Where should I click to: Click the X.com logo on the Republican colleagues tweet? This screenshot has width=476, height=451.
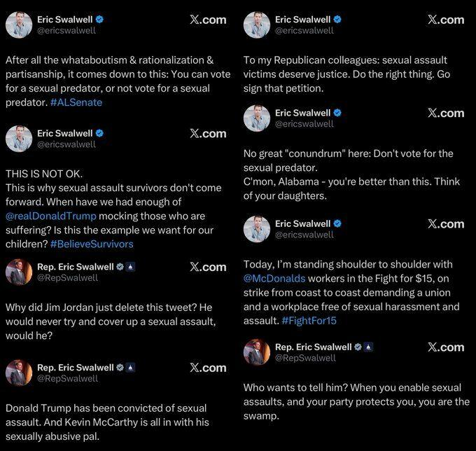click(446, 20)
